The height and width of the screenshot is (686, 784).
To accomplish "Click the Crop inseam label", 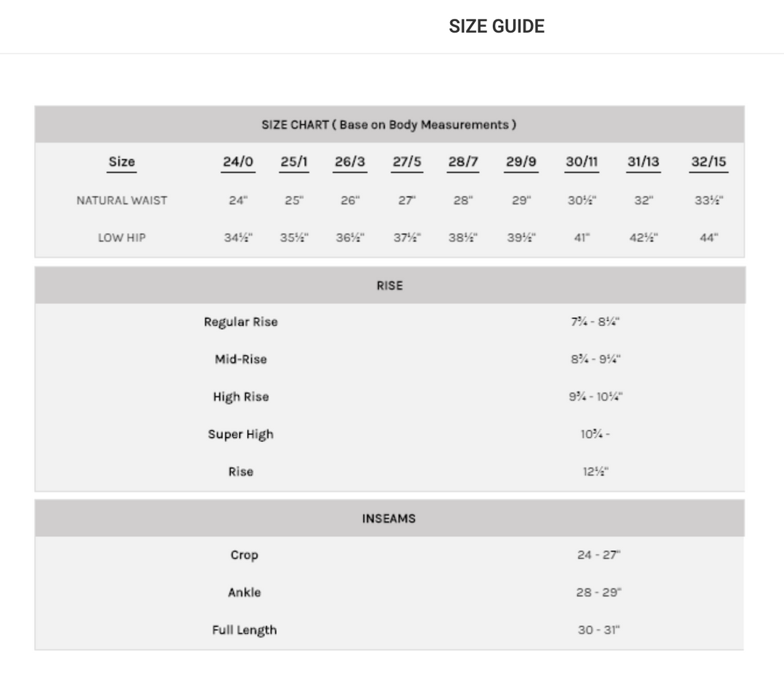I will click(245, 555).
